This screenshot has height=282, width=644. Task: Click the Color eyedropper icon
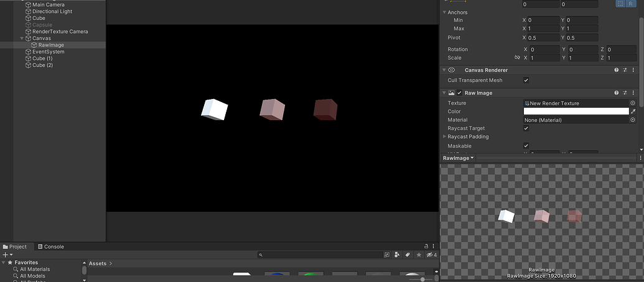pos(633,111)
